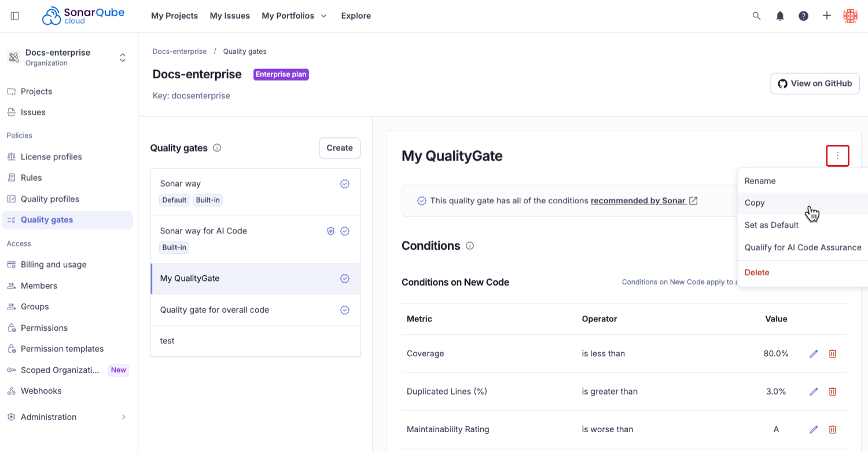Delete the Maintainability Rating condition trash icon

coord(833,429)
